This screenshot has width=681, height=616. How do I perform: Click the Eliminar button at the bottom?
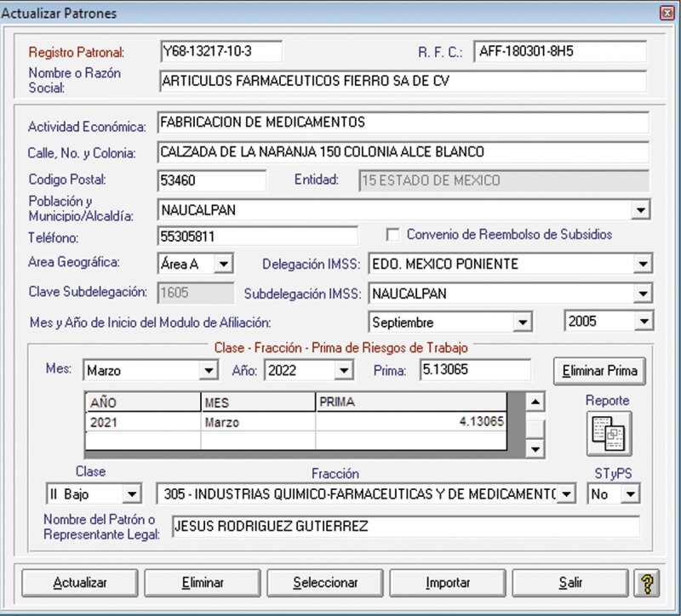[203, 583]
